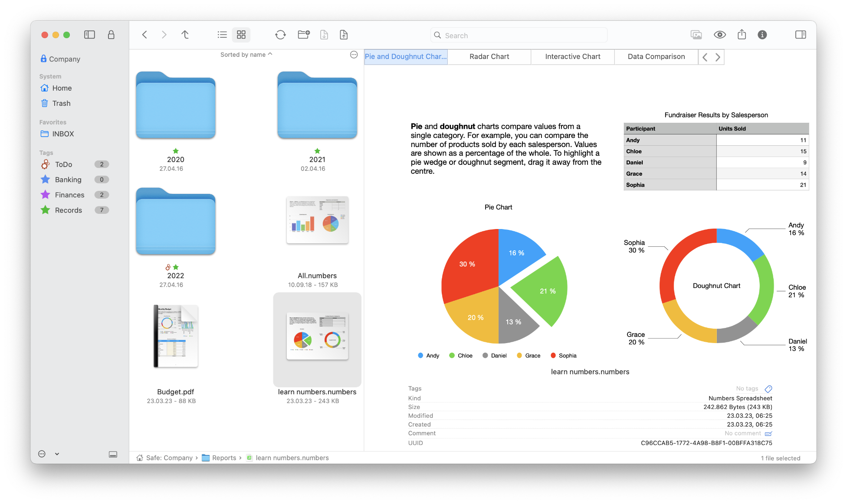Expand the next tab navigation chevron

coord(718,57)
